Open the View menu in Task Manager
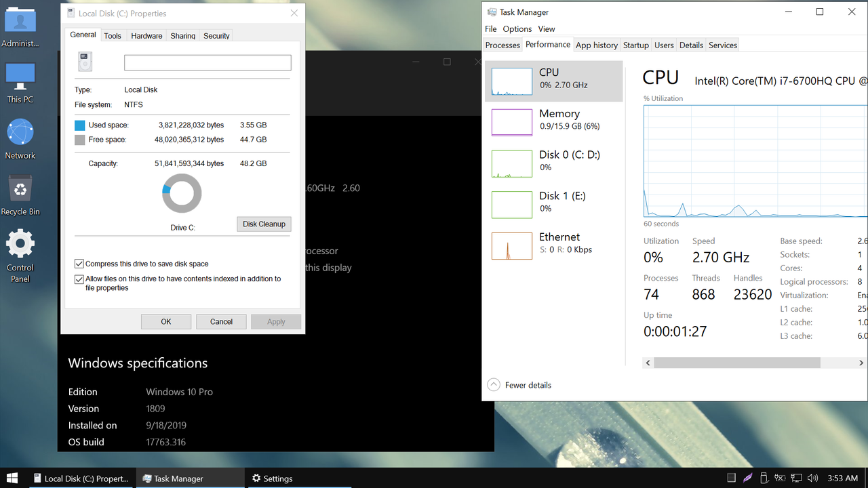 point(547,29)
